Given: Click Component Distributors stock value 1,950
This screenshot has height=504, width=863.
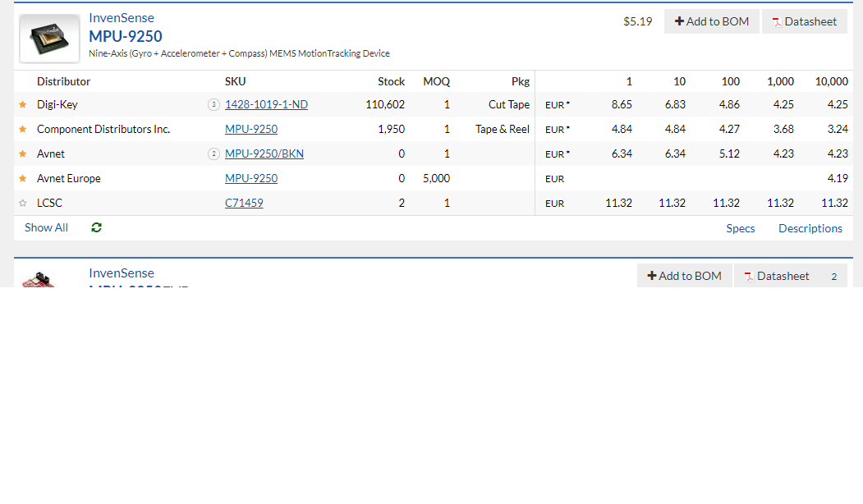Looking at the screenshot, I should (x=392, y=130).
